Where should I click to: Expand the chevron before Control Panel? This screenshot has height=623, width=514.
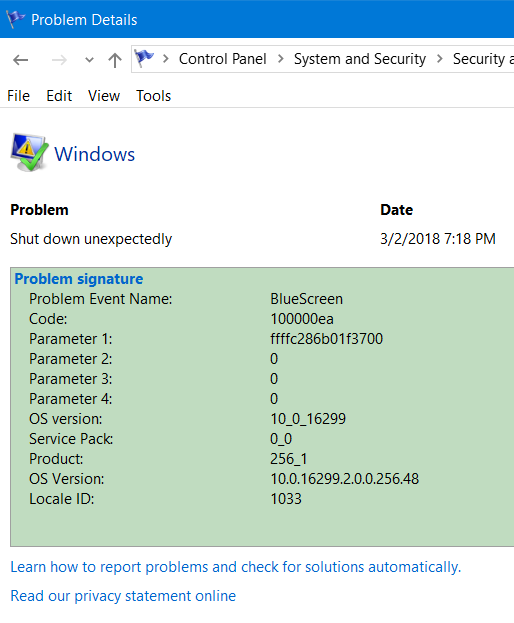point(166,59)
